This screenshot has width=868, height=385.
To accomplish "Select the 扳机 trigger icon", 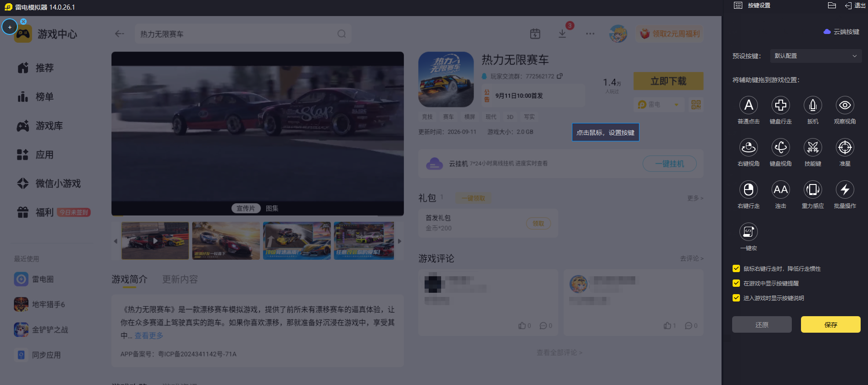I will coord(813,105).
